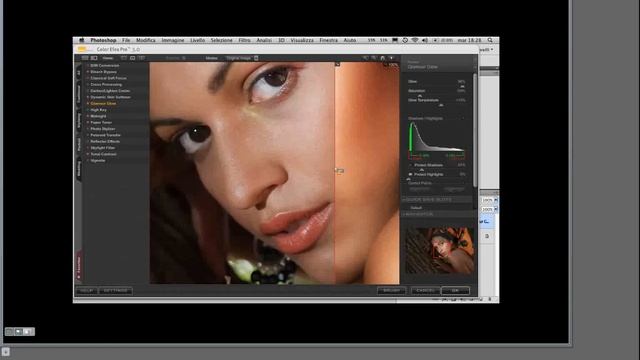Screen dimensions: 640x360
Task: Click the OK button
Action: pos(455,291)
